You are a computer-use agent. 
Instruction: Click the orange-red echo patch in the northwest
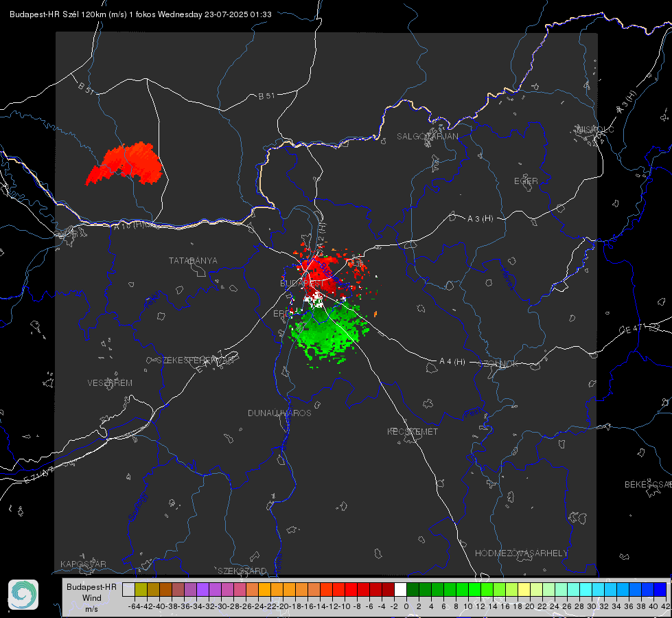click(124, 164)
